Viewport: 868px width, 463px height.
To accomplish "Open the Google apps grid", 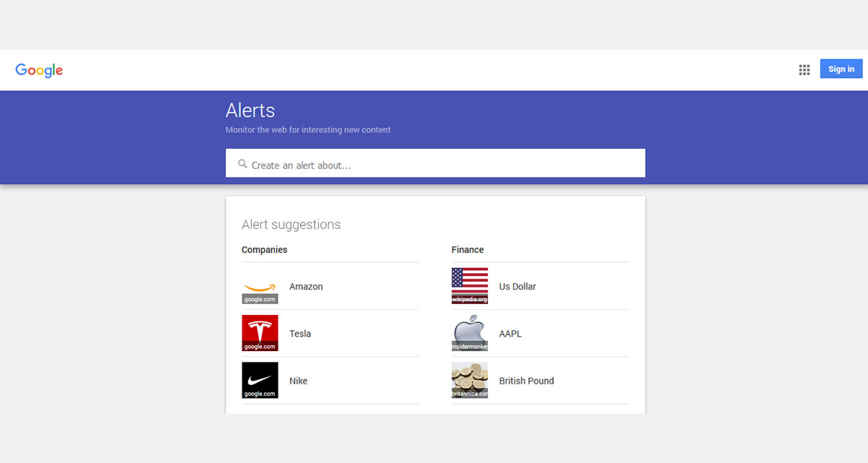I will [804, 69].
